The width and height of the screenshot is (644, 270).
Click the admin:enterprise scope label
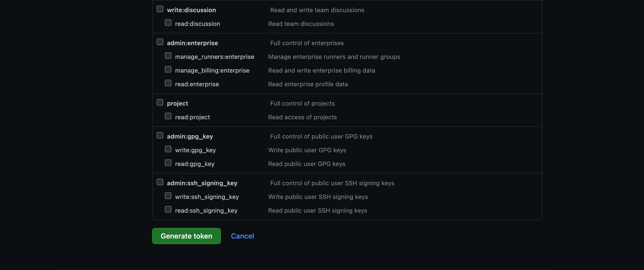pyautogui.click(x=192, y=43)
